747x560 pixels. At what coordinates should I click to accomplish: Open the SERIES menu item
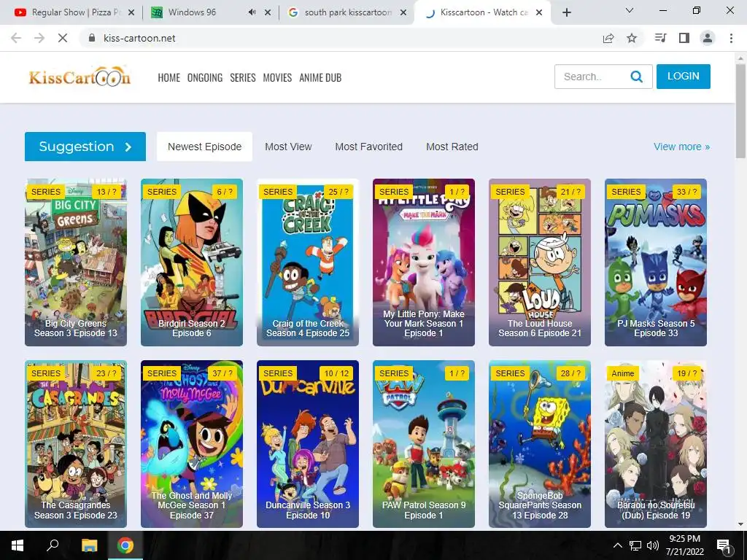click(243, 77)
